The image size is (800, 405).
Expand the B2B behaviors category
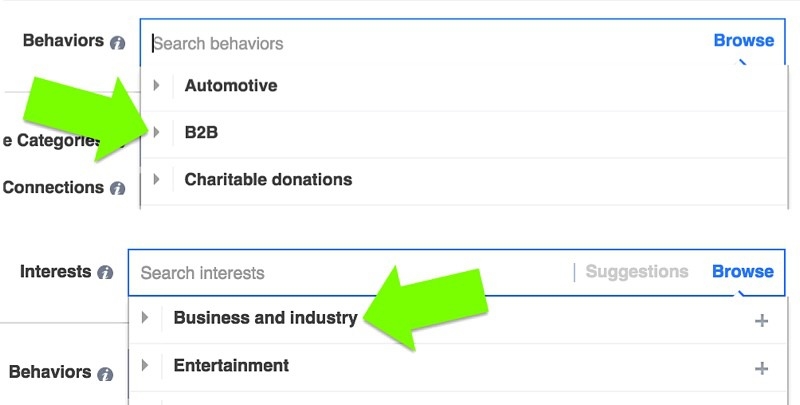(157, 132)
